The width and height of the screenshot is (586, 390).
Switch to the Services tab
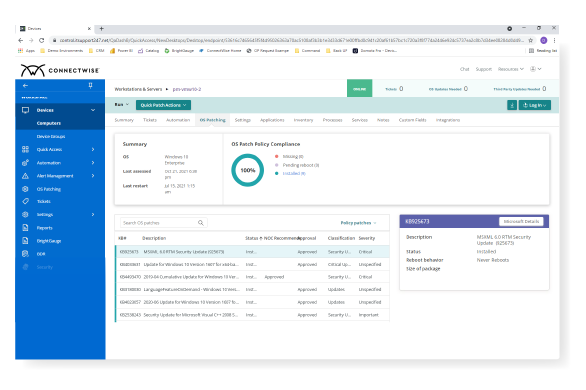click(360, 120)
